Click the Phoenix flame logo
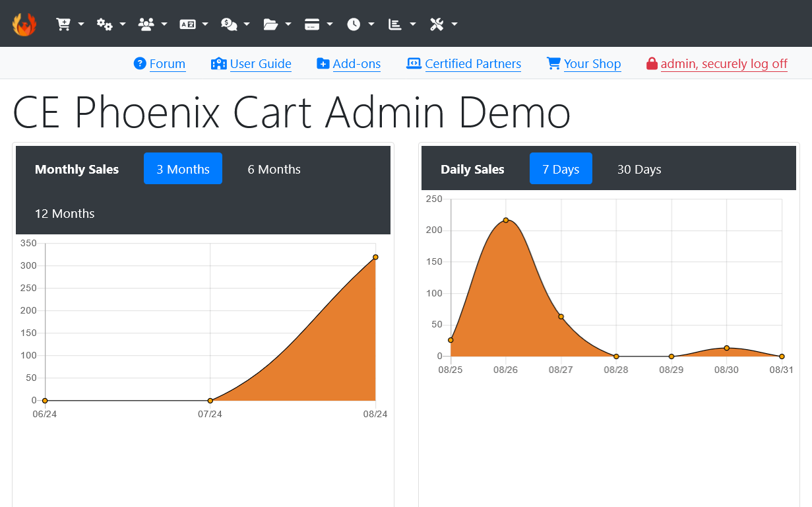 pyautogui.click(x=24, y=24)
